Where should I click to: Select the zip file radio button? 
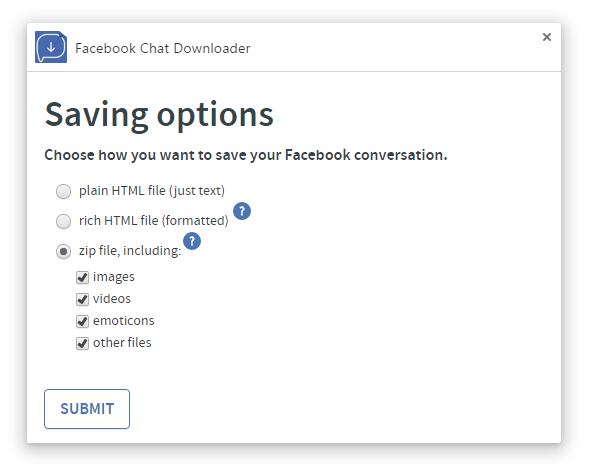click(x=63, y=251)
